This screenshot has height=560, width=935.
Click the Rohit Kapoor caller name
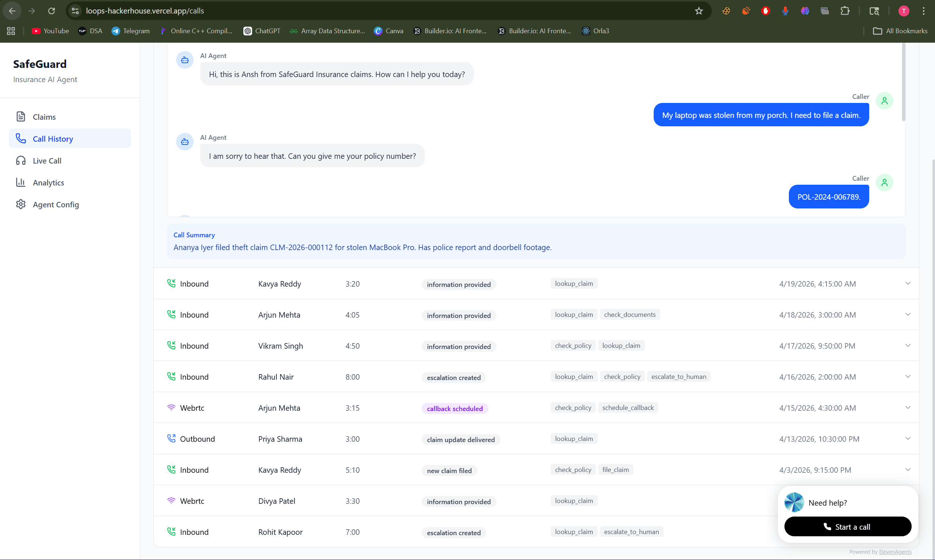pos(280,532)
